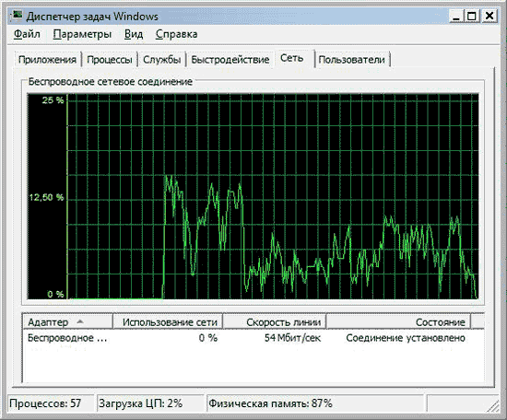This screenshot has width=507, height=420.
Task: Click the window resize grip corner
Action: click(494, 406)
